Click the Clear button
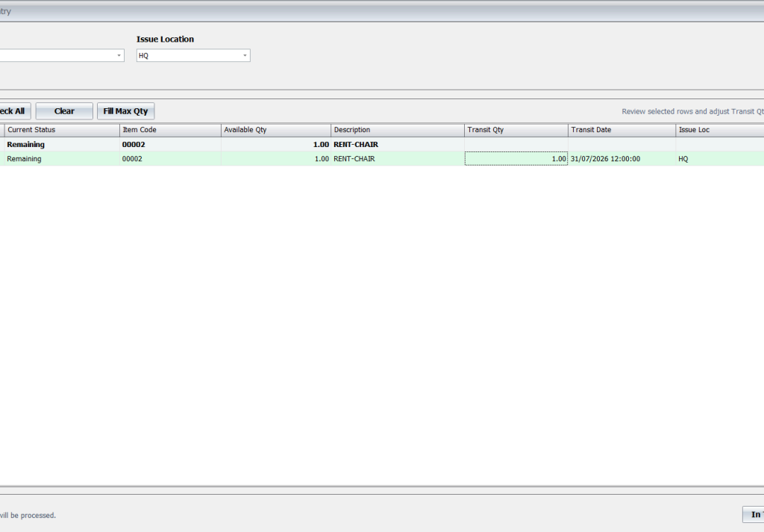 [x=64, y=111]
